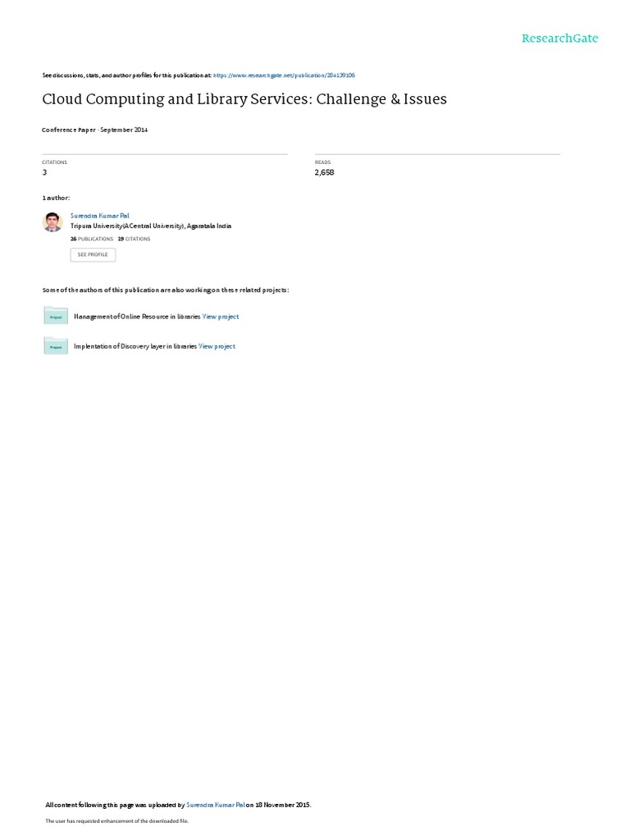Click Implentation of Discovery layer in libraries text
Screen dimensions: 630x840
(x=135, y=347)
